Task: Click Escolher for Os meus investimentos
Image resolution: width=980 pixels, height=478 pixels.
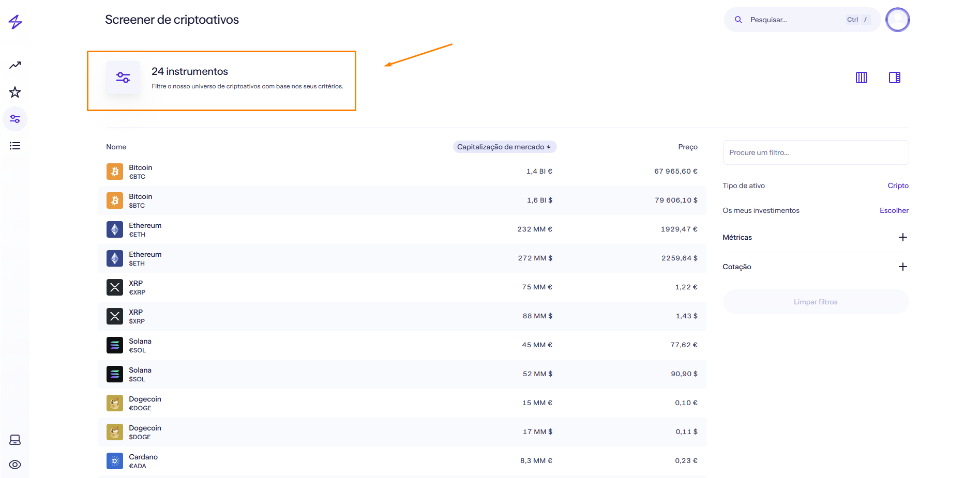Action: (x=894, y=210)
